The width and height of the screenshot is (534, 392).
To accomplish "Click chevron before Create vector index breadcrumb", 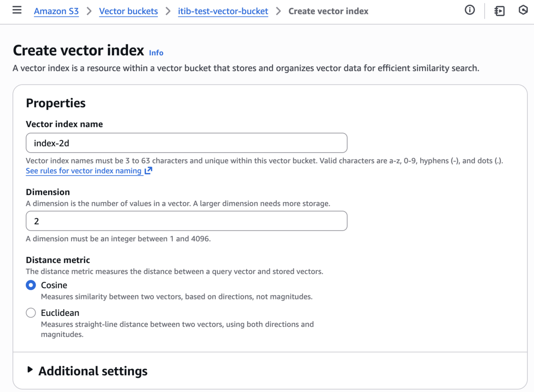I will (279, 11).
